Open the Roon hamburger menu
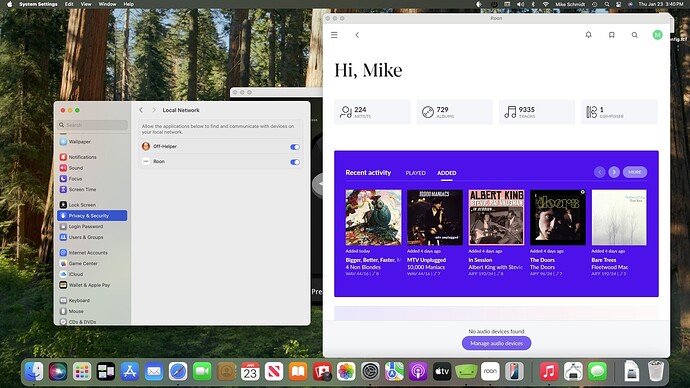This screenshot has height=388, width=690. [334, 35]
